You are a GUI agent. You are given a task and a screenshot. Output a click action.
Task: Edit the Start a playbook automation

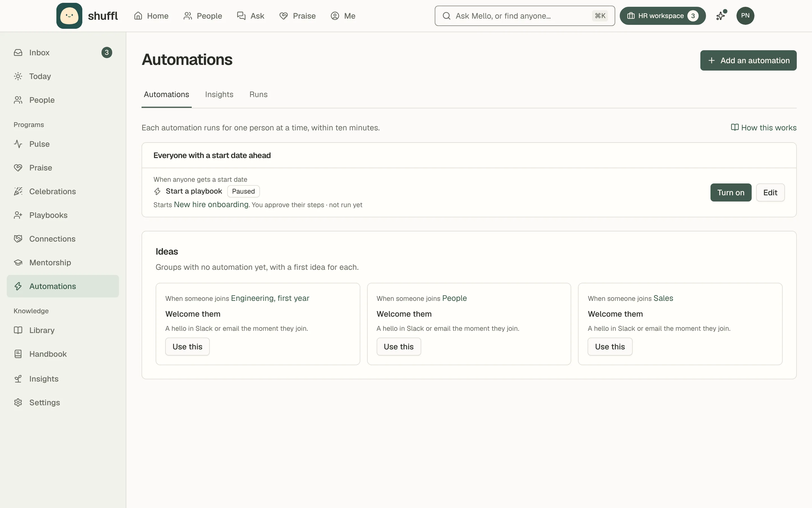[770, 192]
